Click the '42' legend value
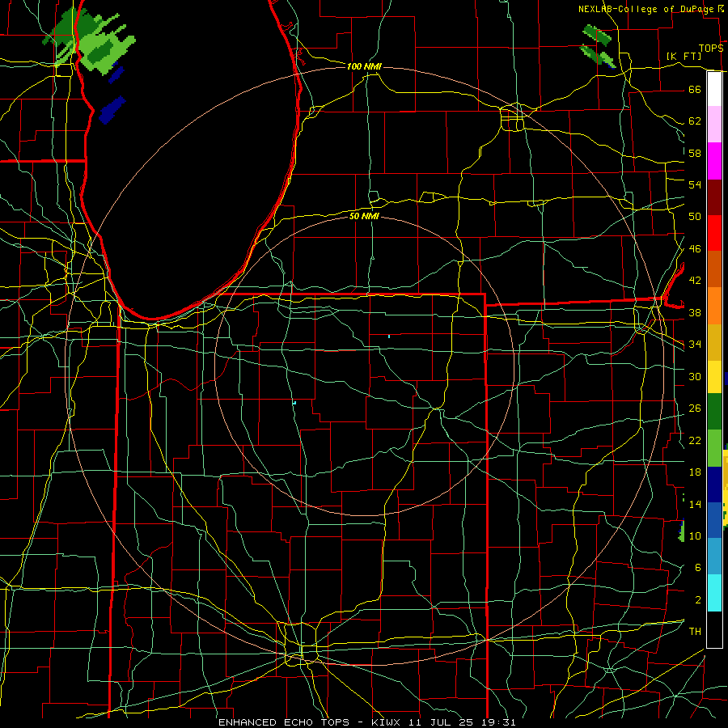 695,280
